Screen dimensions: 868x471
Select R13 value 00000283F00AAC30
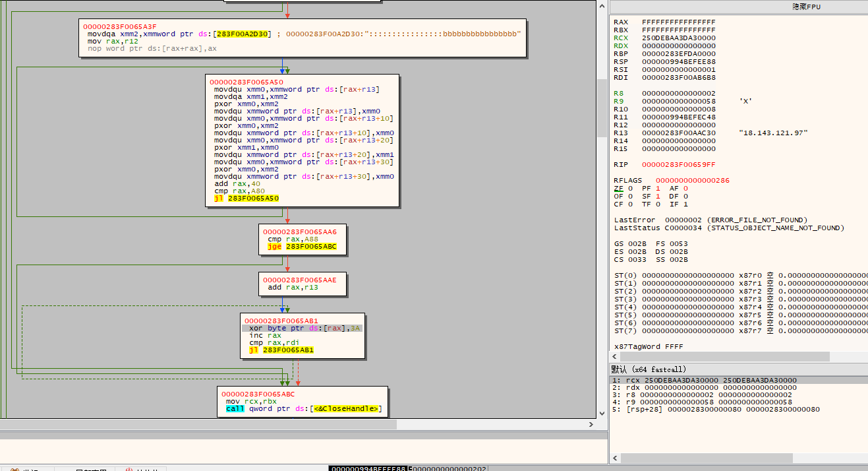678,133
